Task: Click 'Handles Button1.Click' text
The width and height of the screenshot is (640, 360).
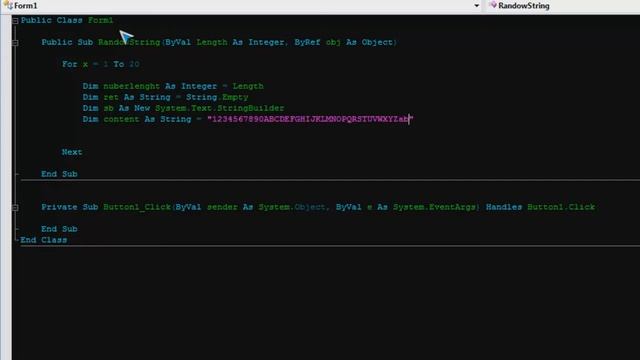Action: (x=540, y=207)
